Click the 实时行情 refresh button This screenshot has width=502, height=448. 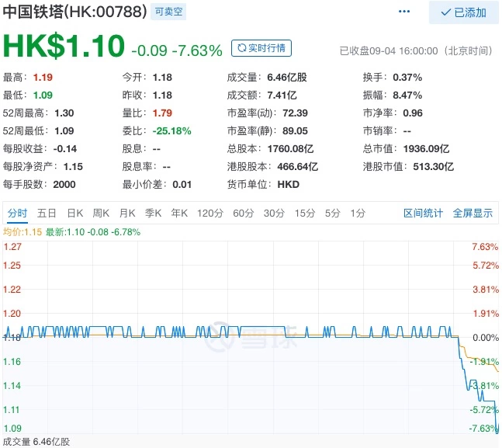(x=261, y=48)
